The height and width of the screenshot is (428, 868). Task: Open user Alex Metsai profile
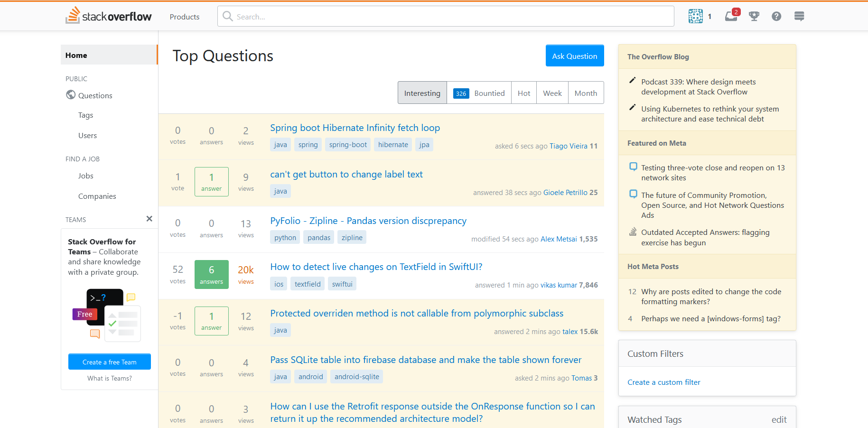pyautogui.click(x=559, y=239)
